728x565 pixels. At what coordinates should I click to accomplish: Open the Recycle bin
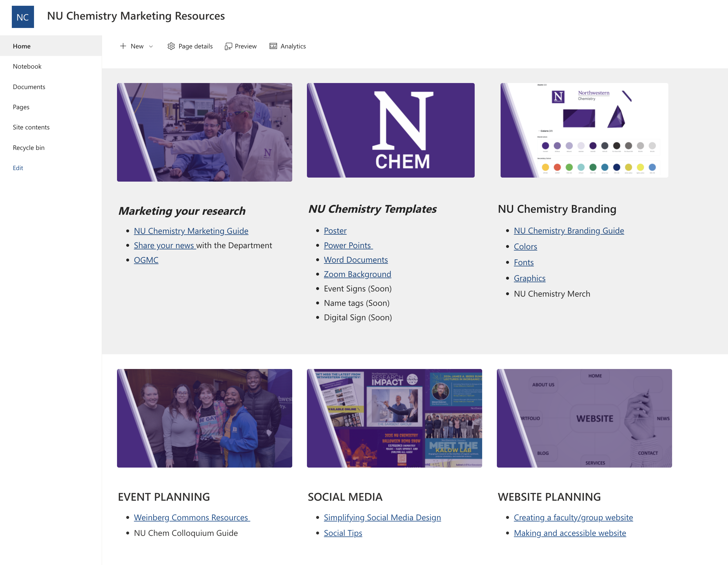(x=28, y=147)
